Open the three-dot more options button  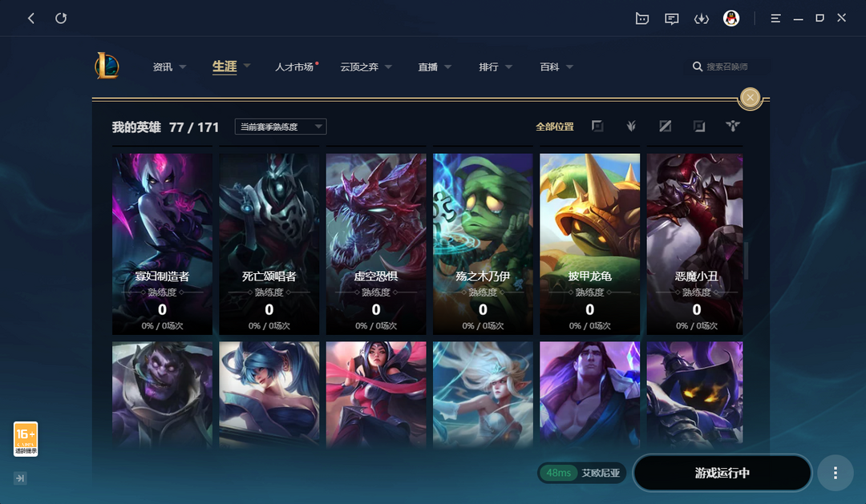(x=835, y=473)
